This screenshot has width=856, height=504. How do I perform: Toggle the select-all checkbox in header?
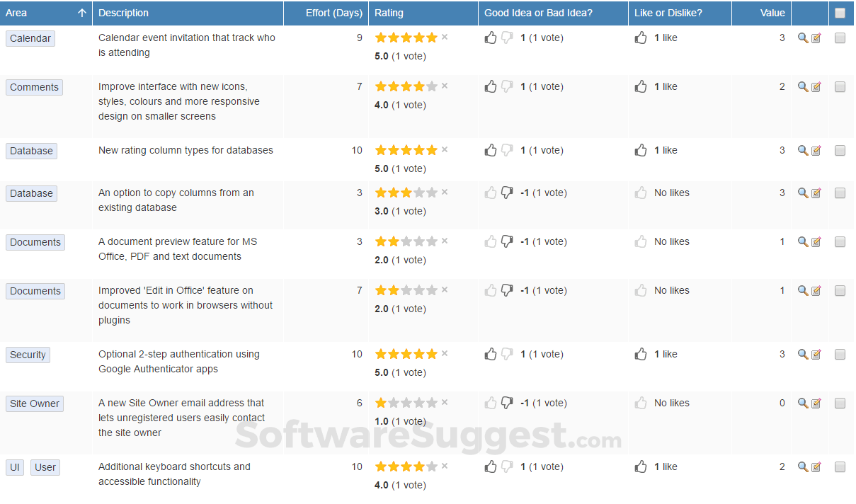tap(840, 13)
